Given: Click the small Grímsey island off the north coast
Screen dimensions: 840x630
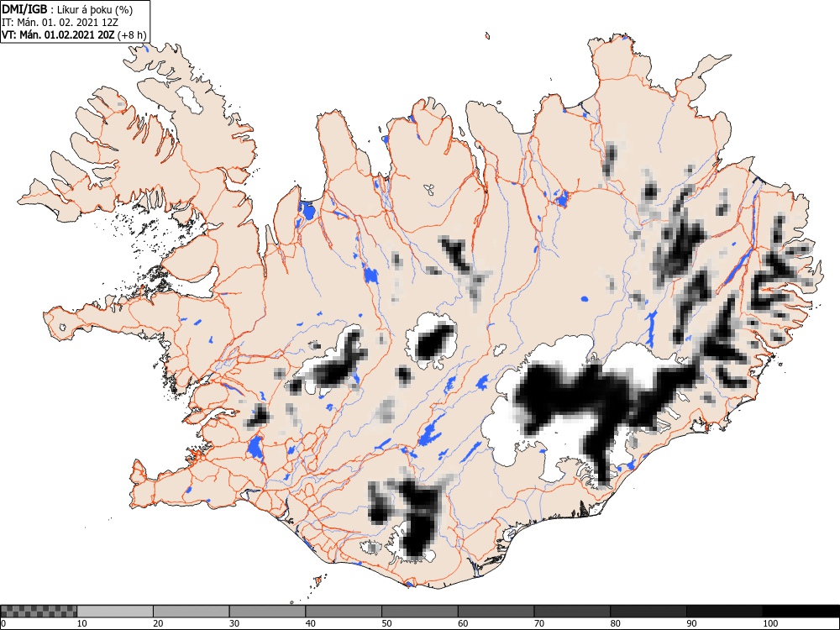Looking at the screenshot, I should [x=487, y=36].
